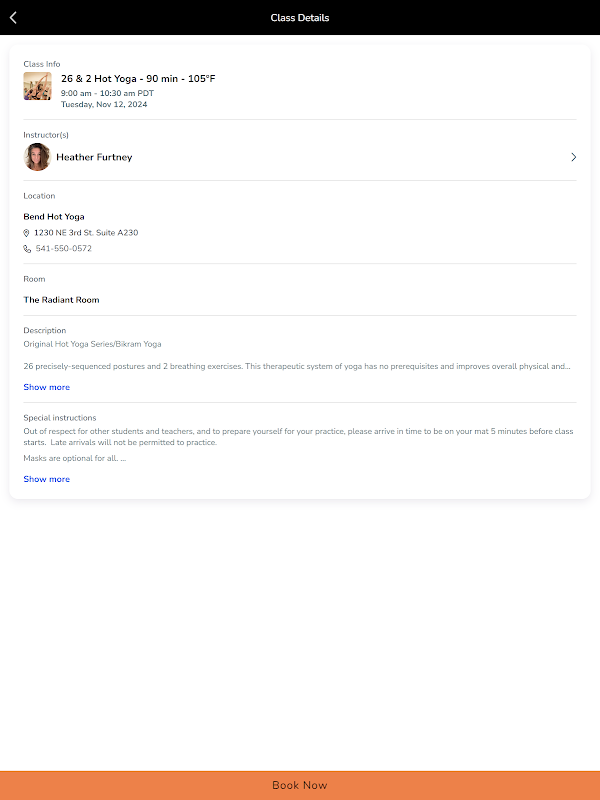Book the class with Book Now
600x800 pixels.
click(300, 785)
